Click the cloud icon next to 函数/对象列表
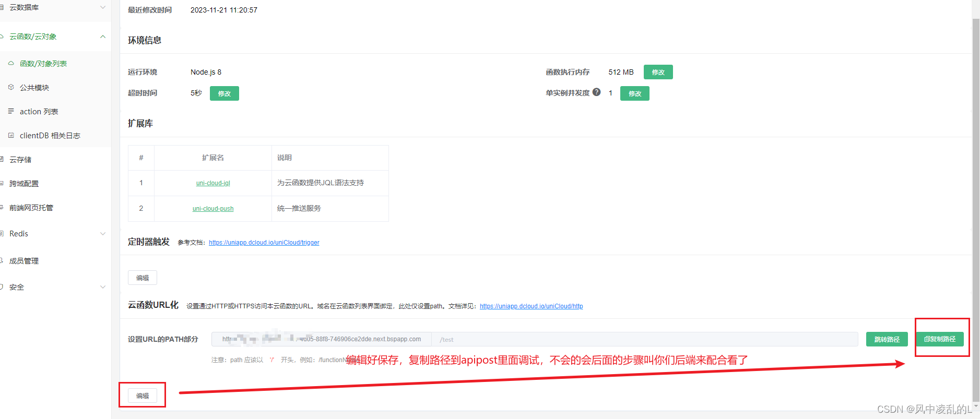The image size is (980, 419). tap(11, 63)
